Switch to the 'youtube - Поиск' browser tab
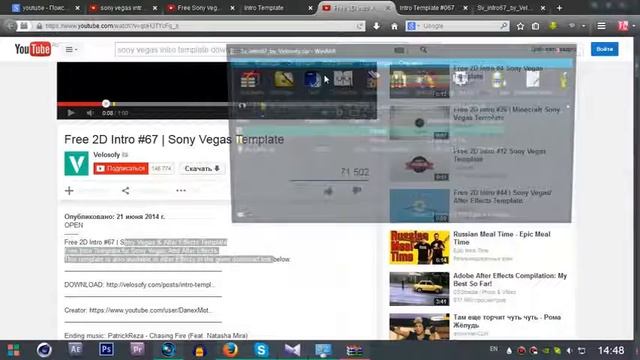Viewport: 640px width, 360px height. click(x=44, y=8)
